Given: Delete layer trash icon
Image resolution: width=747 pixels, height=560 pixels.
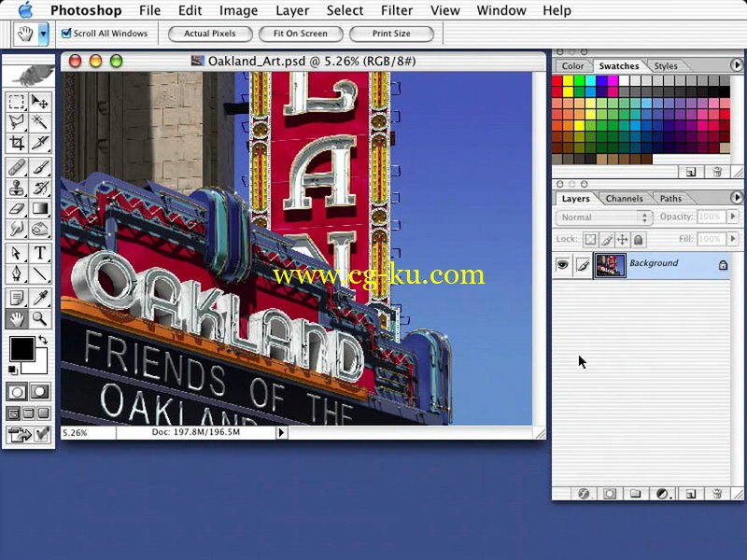Looking at the screenshot, I should click(716, 494).
